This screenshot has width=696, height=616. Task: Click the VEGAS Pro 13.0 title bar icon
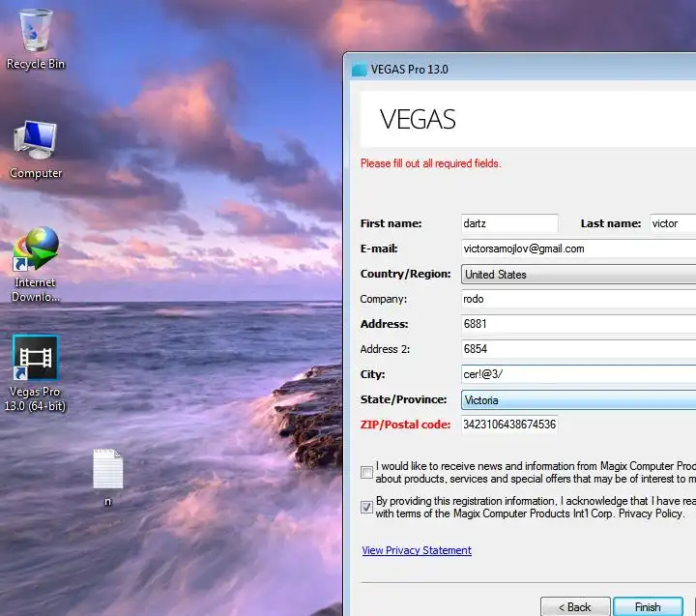[359, 70]
